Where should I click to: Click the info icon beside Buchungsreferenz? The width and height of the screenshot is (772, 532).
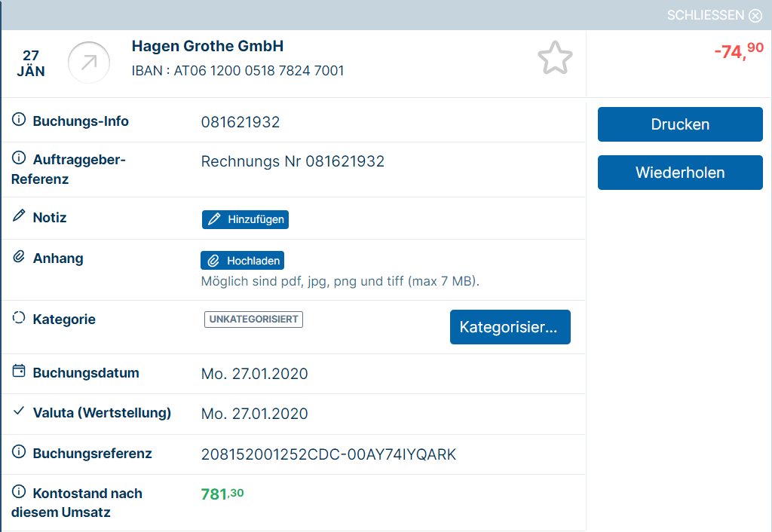(19, 452)
